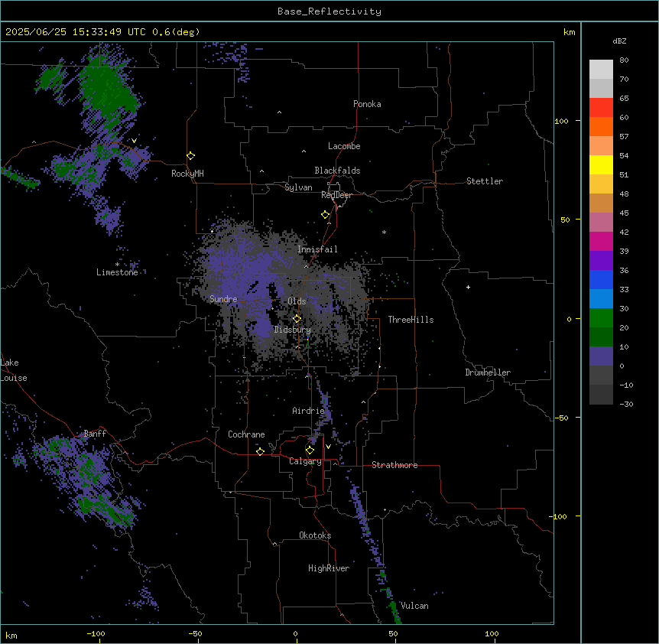Click the Olds town label
Screen dimensions: 659x644
tap(297, 301)
